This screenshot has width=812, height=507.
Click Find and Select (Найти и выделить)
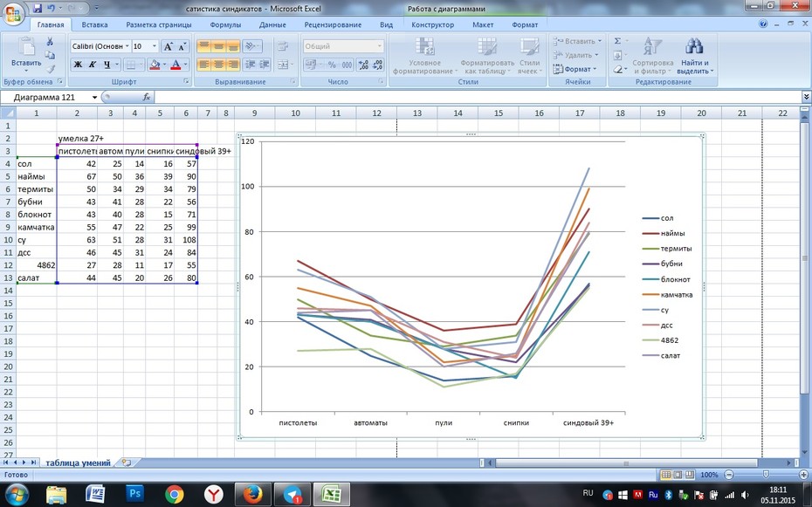click(x=695, y=56)
